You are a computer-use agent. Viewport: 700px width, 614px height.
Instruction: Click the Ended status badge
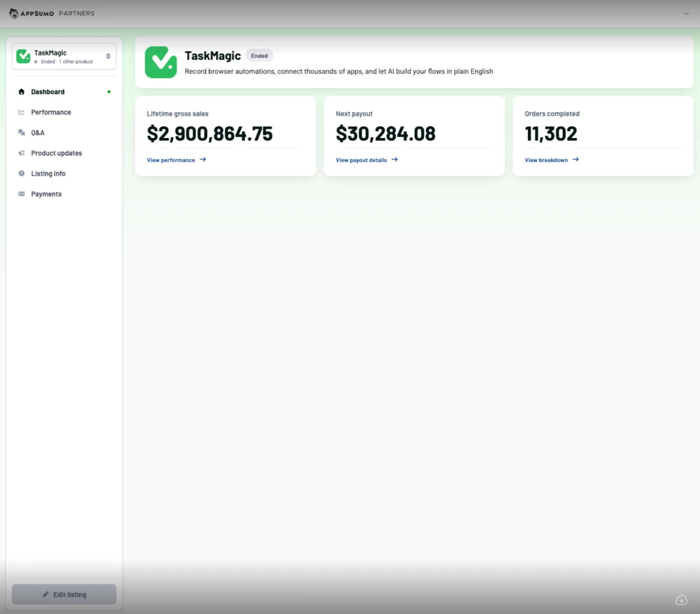(x=259, y=56)
